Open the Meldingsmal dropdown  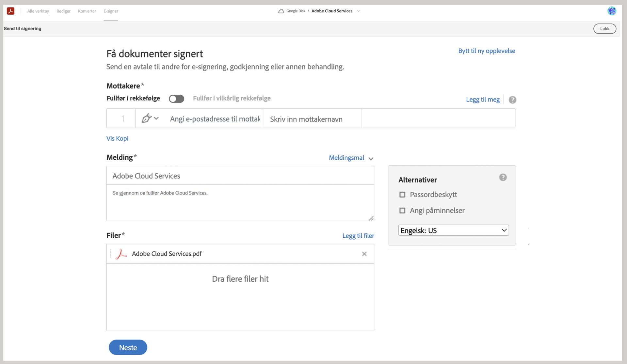[351, 158]
